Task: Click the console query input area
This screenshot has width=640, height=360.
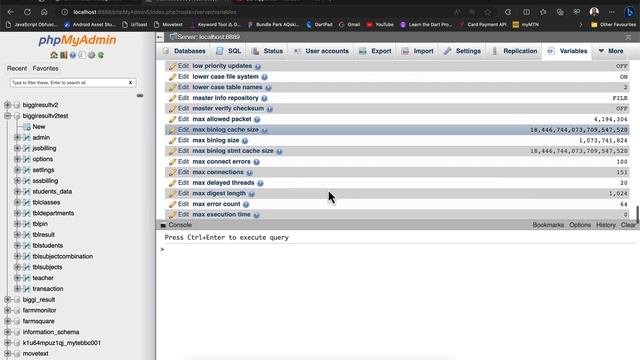Action: (x=398, y=249)
